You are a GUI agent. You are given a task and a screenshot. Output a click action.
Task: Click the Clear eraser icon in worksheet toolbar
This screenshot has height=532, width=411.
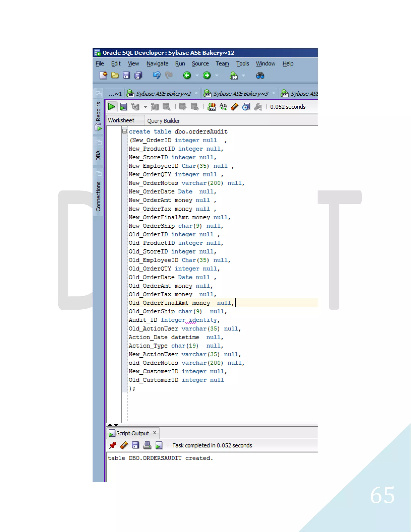(234, 107)
